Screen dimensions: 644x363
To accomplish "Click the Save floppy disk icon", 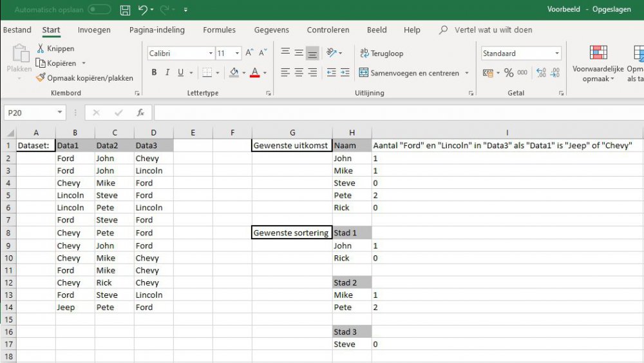I will [x=126, y=10].
